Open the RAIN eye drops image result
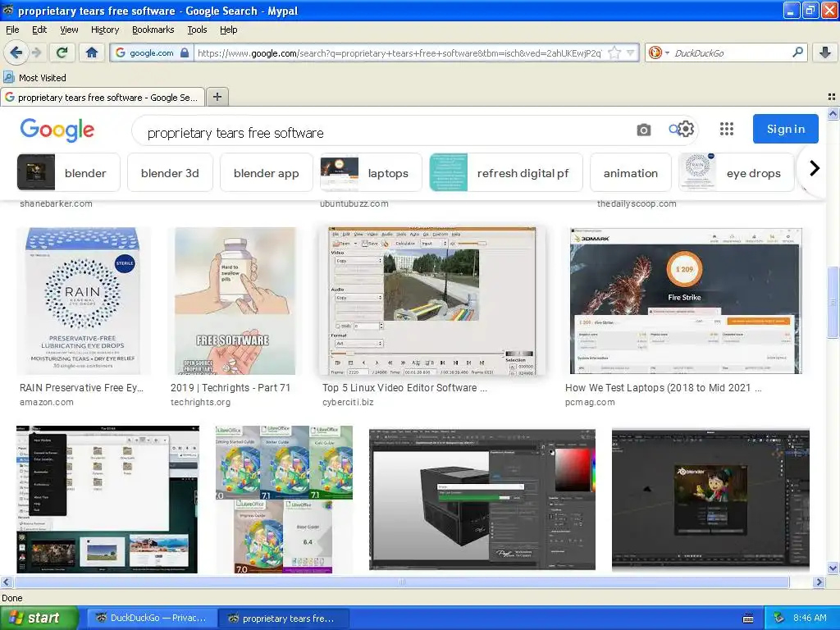This screenshot has width=840, height=630. (x=83, y=300)
